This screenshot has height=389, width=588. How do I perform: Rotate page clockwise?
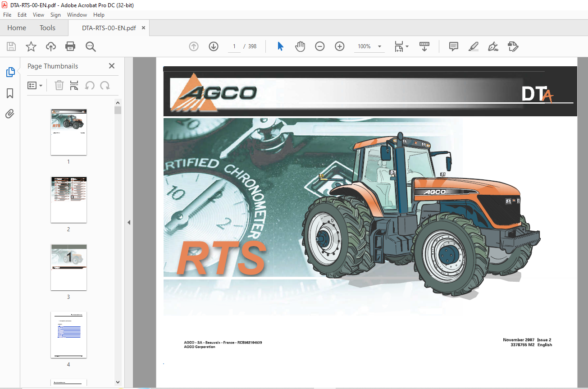105,85
